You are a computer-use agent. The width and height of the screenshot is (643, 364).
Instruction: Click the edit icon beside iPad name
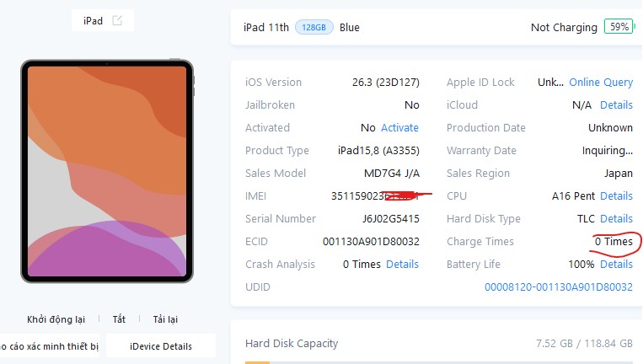point(117,20)
